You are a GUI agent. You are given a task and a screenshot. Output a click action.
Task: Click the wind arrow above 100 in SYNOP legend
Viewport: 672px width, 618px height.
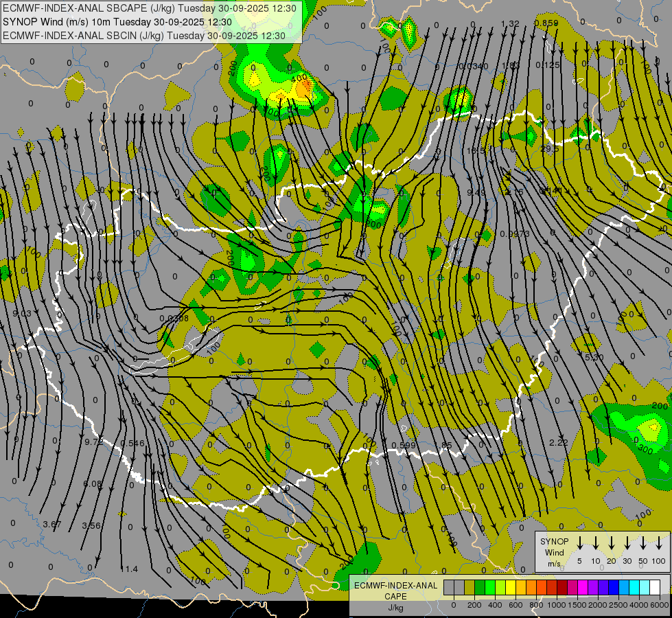[x=659, y=542]
